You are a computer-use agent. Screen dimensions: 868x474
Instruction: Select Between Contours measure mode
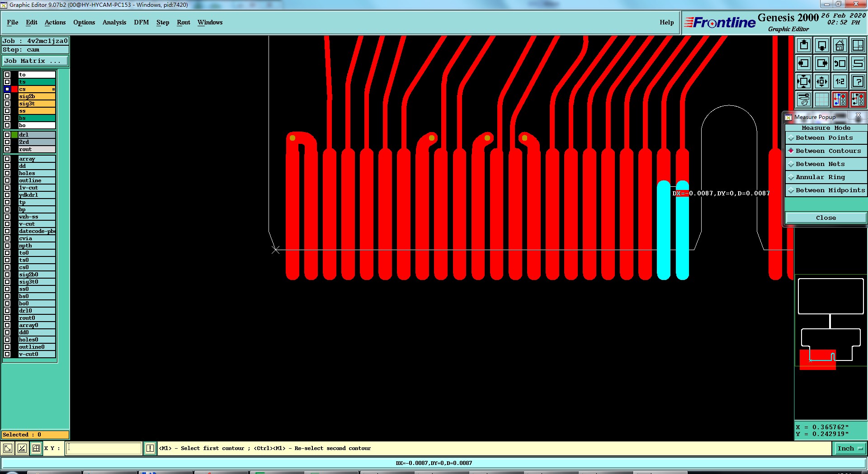click(826, 151)
